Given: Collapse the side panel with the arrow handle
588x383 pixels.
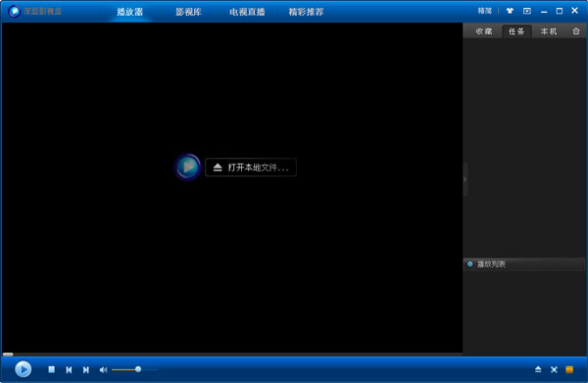Looking at the screenshot, I should coord(465,179).
